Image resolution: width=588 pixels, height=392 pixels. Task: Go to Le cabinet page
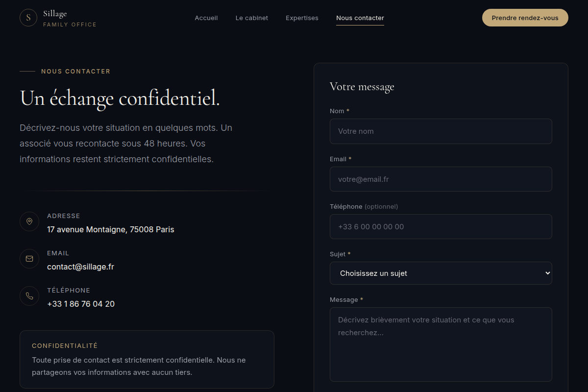252,18
